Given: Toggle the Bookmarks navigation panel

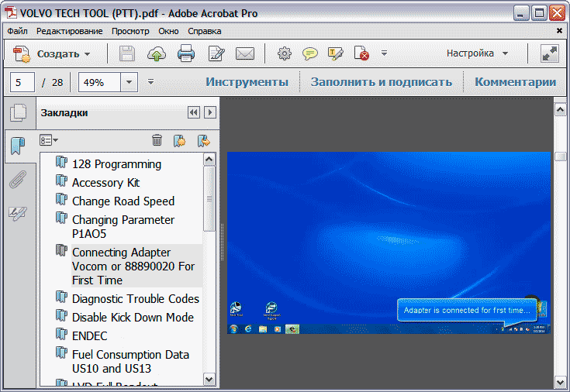Looking at the screenshot, I should pos(17,146).
